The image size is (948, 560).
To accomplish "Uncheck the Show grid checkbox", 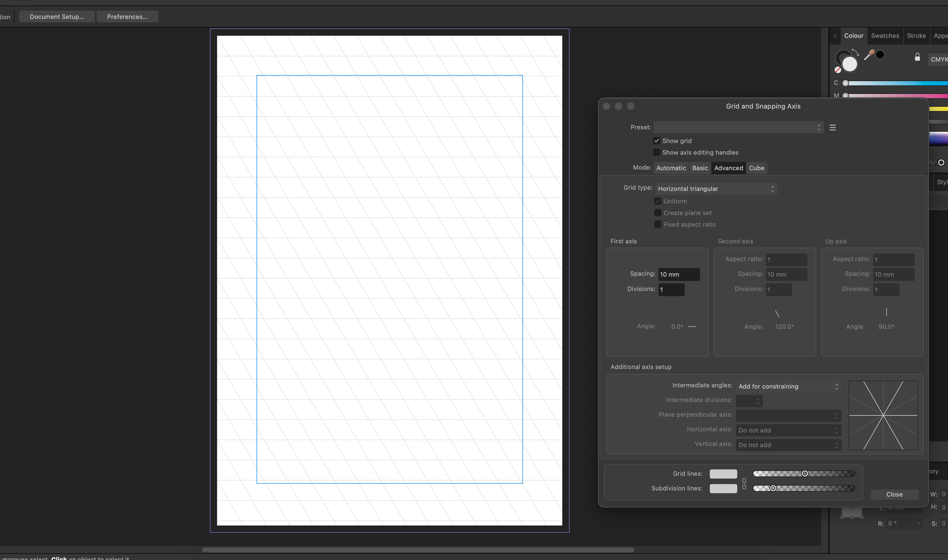I will [x=657, y=141].
